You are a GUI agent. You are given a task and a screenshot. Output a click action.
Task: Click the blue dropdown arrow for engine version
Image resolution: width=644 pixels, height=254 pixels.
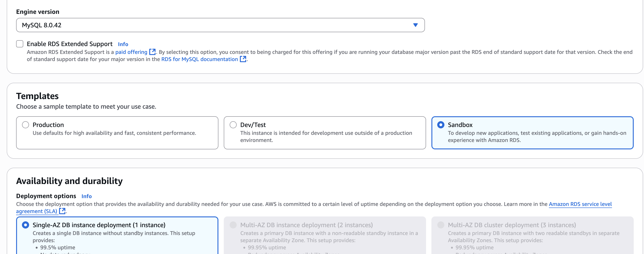[x=415, y=25]
